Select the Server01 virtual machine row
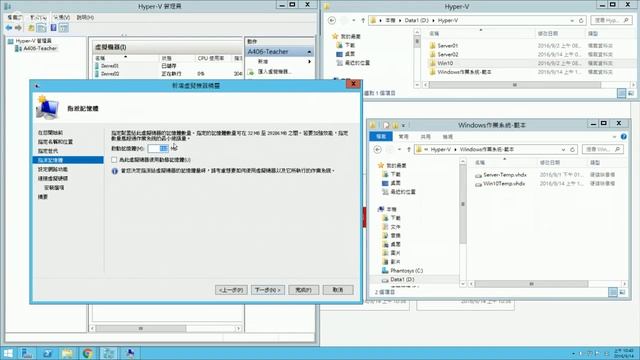This screenshot has height=360, width=640. pyautogui.click(x=167, y=66)
